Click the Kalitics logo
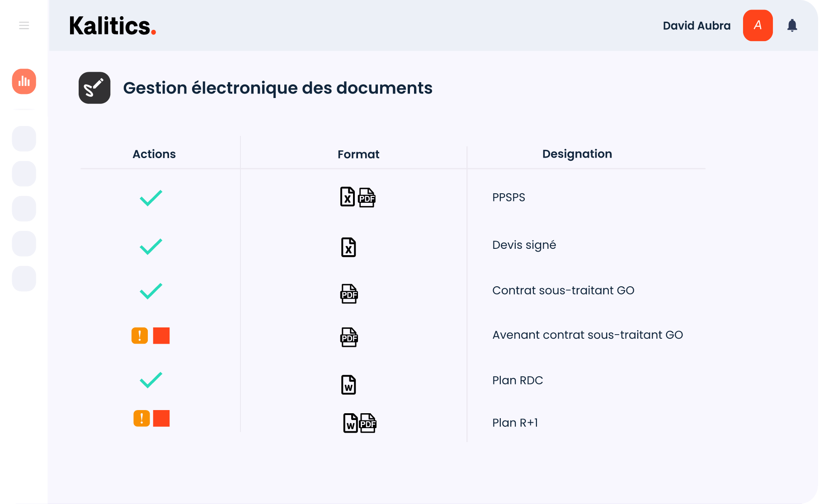Viewport: 819px width, 504px height. [x=113, y=26]
